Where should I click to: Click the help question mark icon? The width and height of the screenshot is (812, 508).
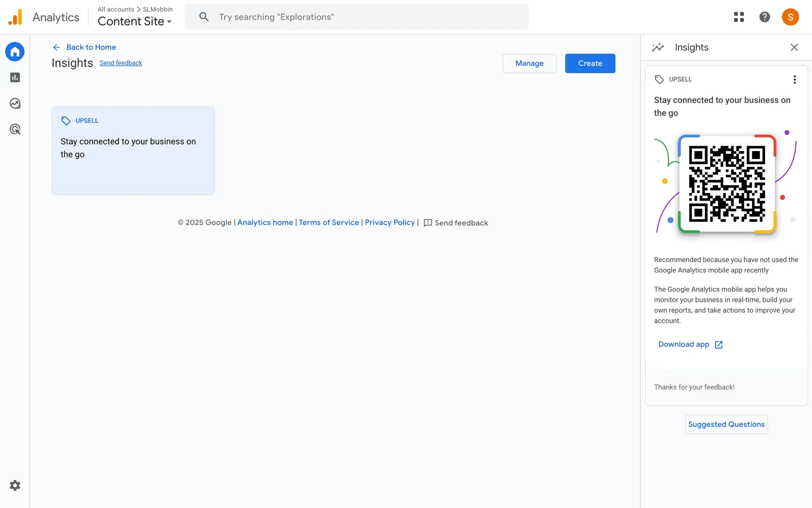pos(764,17)
